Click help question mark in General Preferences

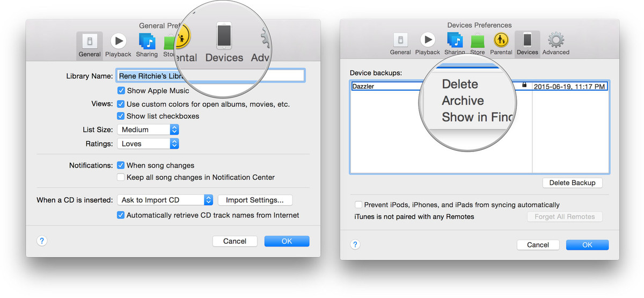click(x=43, y=241)
